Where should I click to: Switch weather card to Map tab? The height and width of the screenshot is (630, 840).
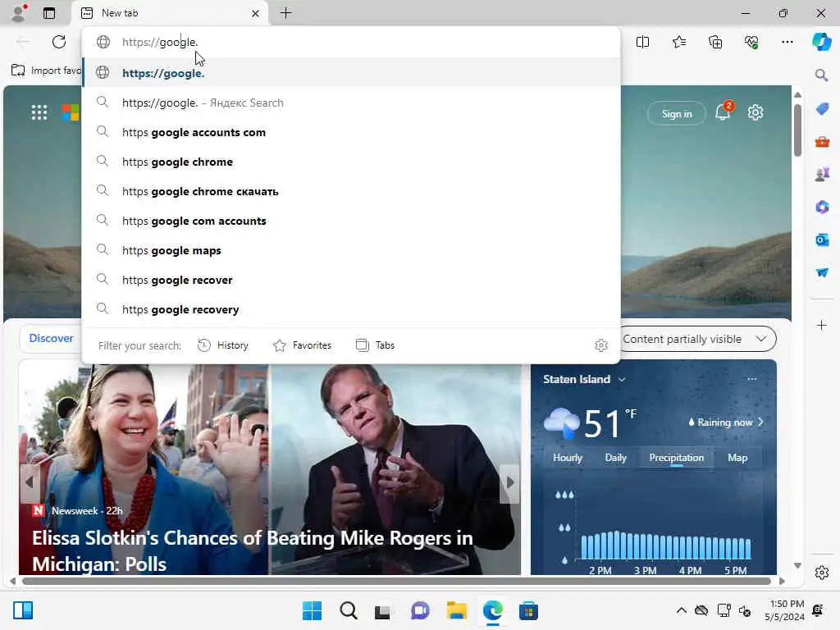click(x=737, y=458)
